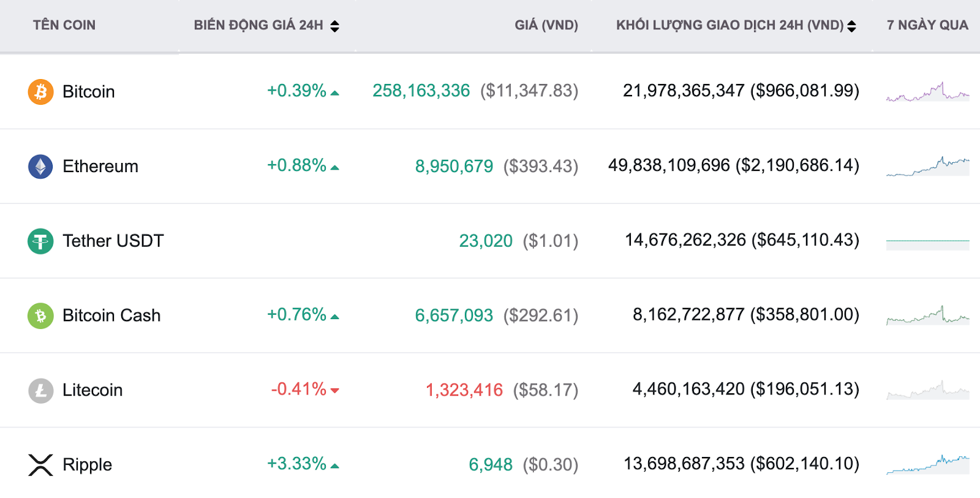980x498 pixels.
Task: Click the blue Ethereum diamond icon
Action: [40, 167]
